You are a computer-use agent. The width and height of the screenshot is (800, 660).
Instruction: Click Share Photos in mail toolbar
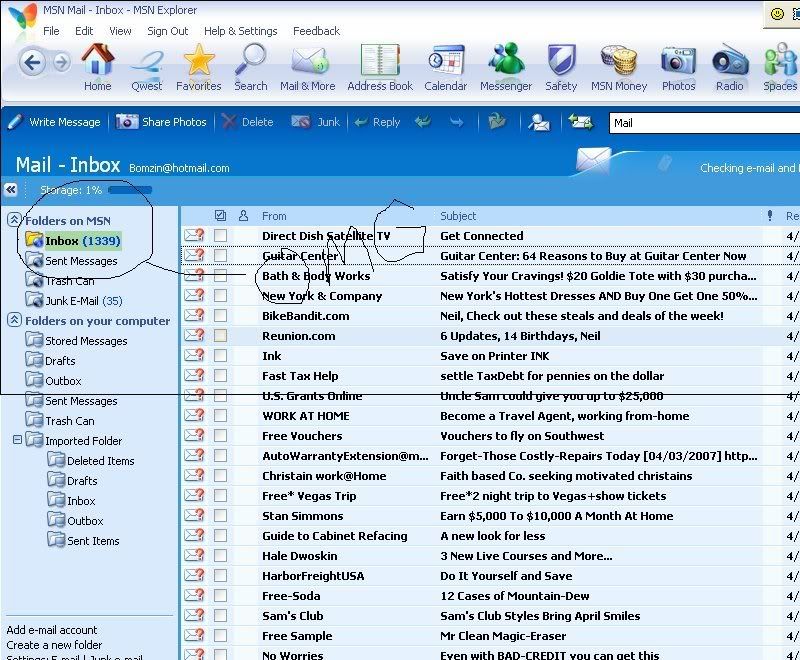pos(161,122)
